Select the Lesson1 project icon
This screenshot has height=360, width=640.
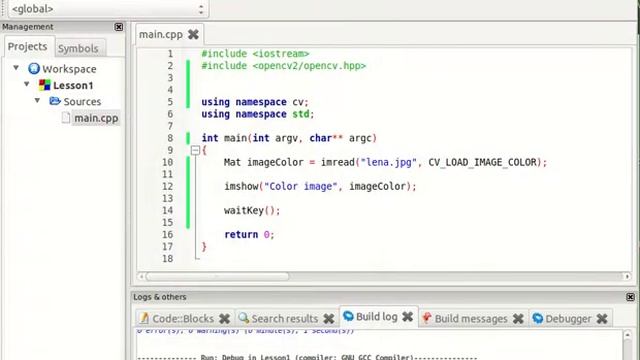click(44, 85)
